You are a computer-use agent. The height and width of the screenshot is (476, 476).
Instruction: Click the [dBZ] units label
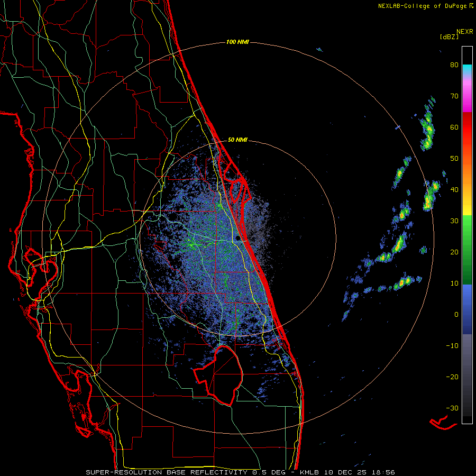point(449,36)
